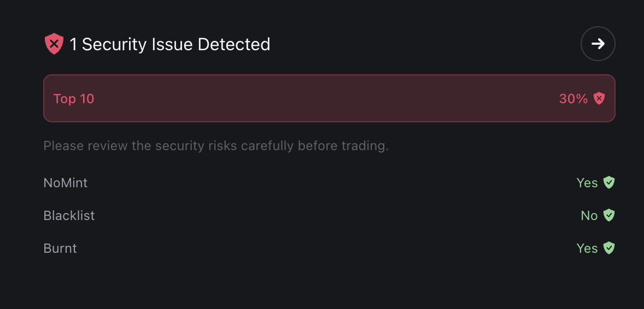The width and height of the screenshot is (644, 309).
Task: Click the NoMint label
Action: 66,183
